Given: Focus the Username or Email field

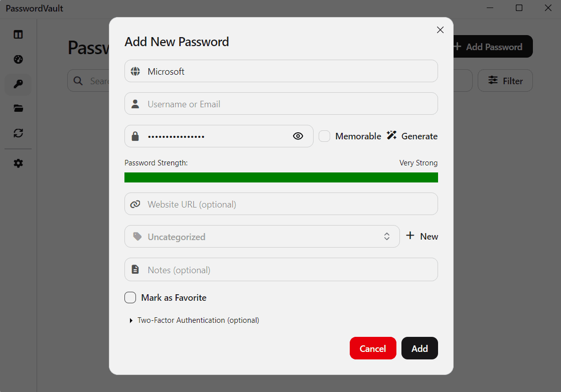Looking at the screenshot, I should tap(281, 104).
